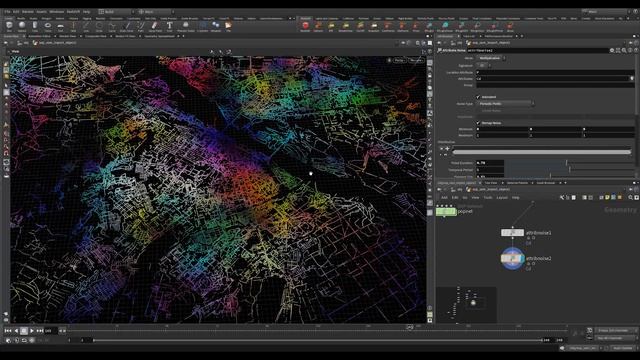Open the Edit menu
Viewport: 640px width, 360px height.
pos(16,12)
